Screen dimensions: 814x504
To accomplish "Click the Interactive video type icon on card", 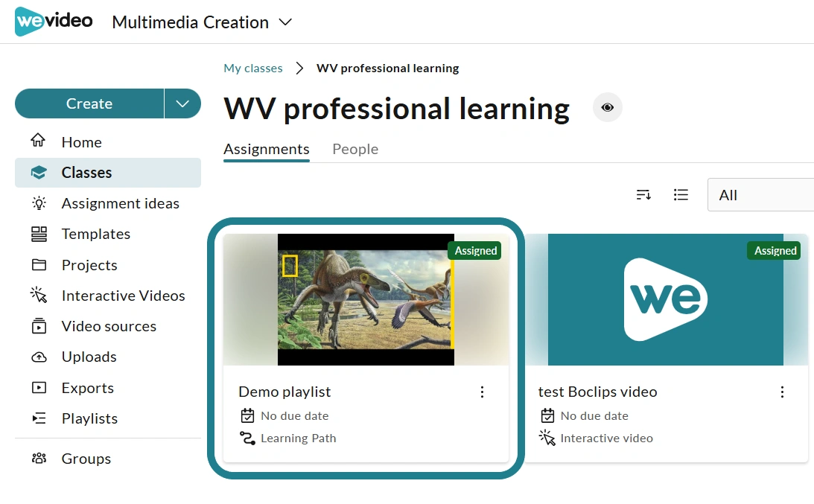I will pos(547,438).
